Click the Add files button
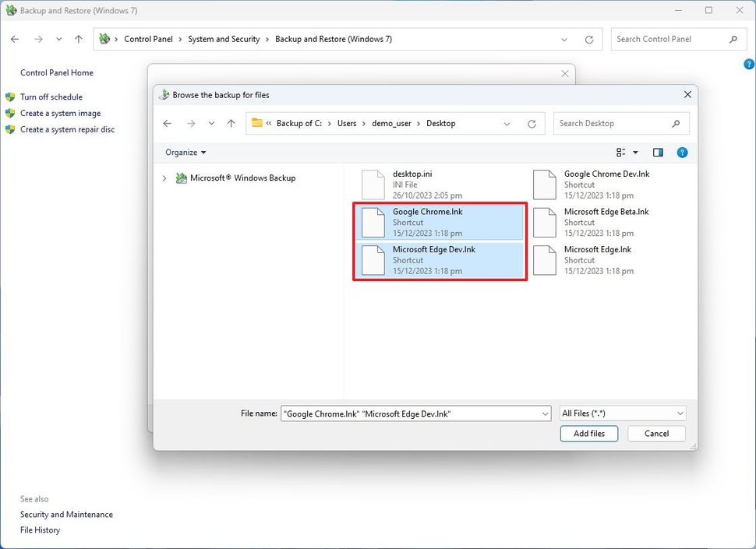756x549 pixels. tap(588, 433)
